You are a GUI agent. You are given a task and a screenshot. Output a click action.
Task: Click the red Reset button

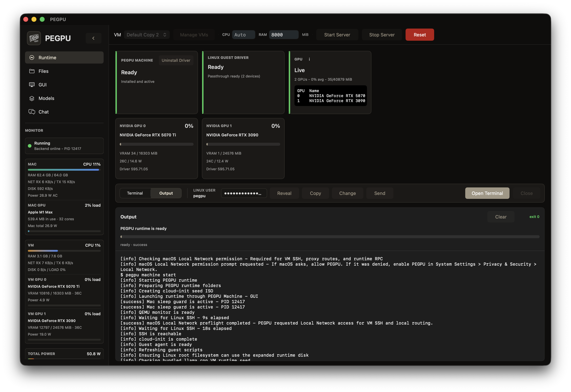point(420,35)
